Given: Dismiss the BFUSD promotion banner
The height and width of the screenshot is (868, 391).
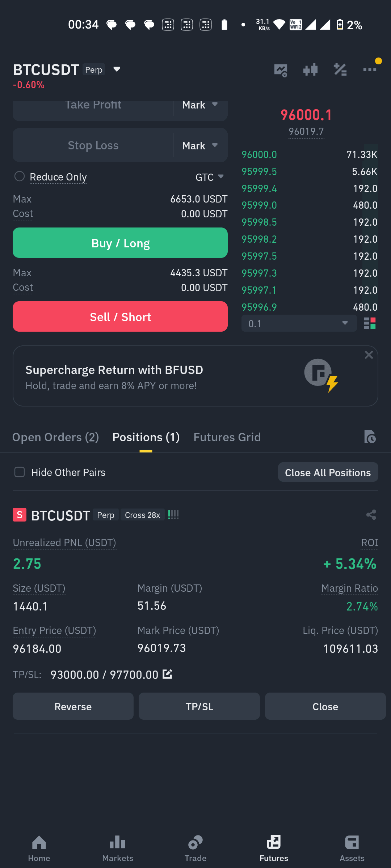Looking at the screenshot, I should [369, 355].
